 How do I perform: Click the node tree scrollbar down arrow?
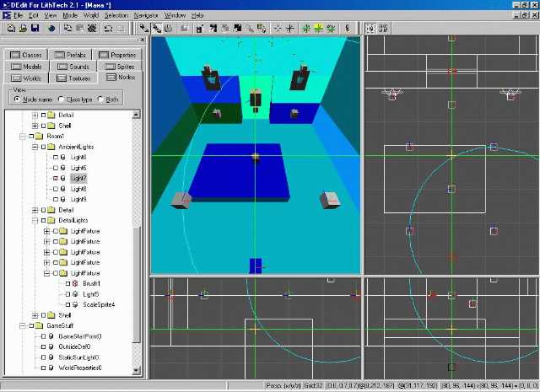tap(137, 370)
